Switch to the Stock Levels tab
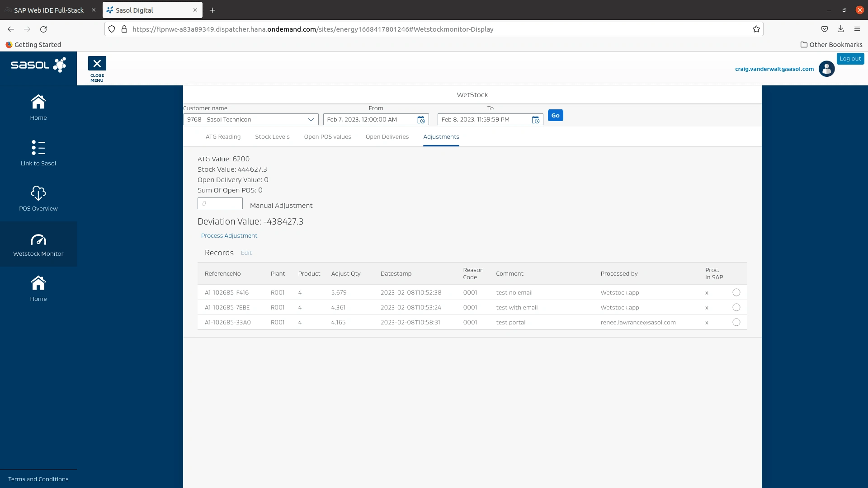This screenshot has height=488, width=868. (272, 137)
